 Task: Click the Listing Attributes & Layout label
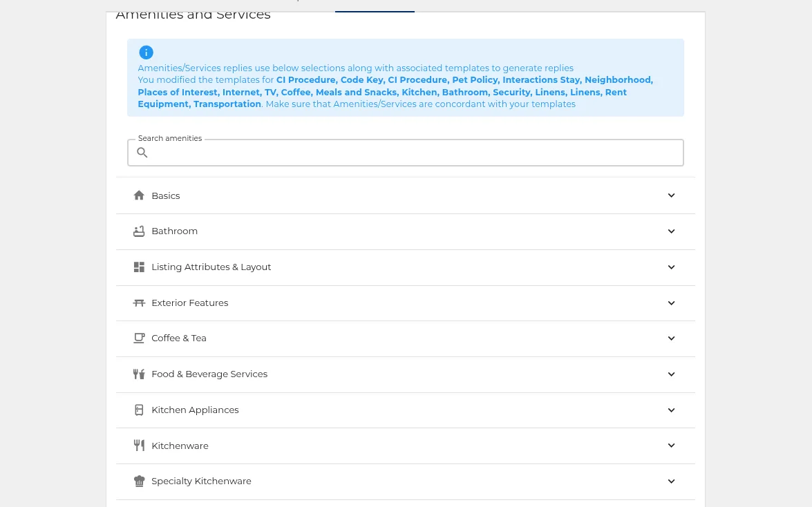pos(211,267)
